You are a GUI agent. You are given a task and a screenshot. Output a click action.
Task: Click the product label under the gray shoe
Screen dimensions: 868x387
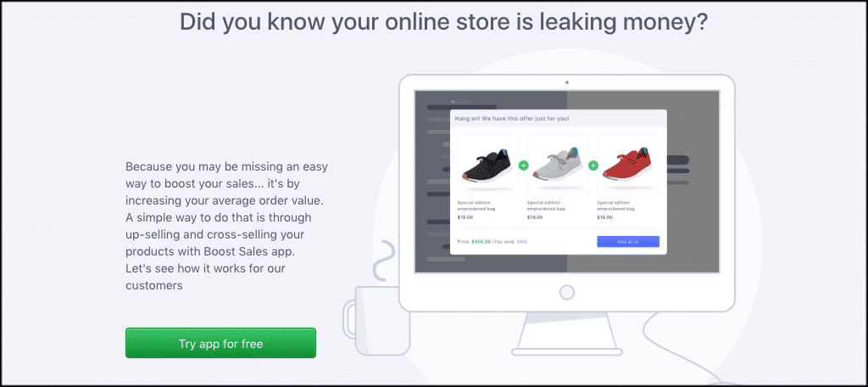point(546,205)
